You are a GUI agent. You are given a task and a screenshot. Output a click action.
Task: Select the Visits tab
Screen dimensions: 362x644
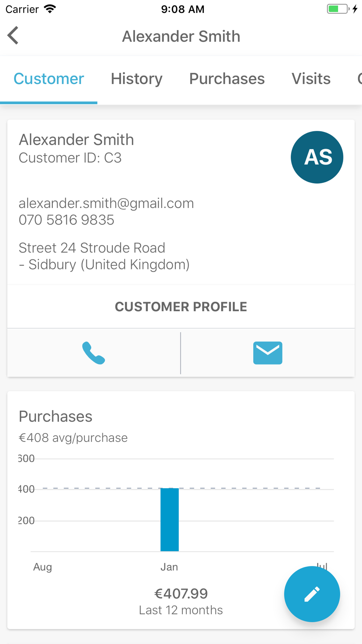(311, 79)
